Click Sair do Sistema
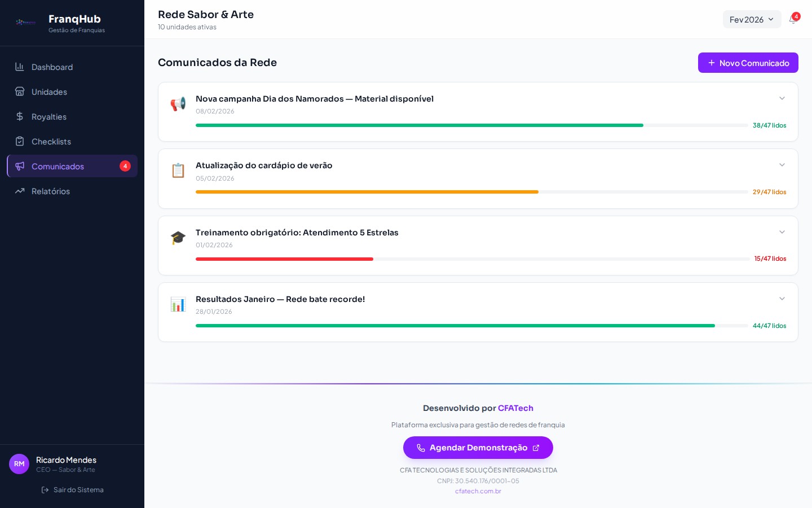This screenshot has height=508, width=812. tap(72, 489)
